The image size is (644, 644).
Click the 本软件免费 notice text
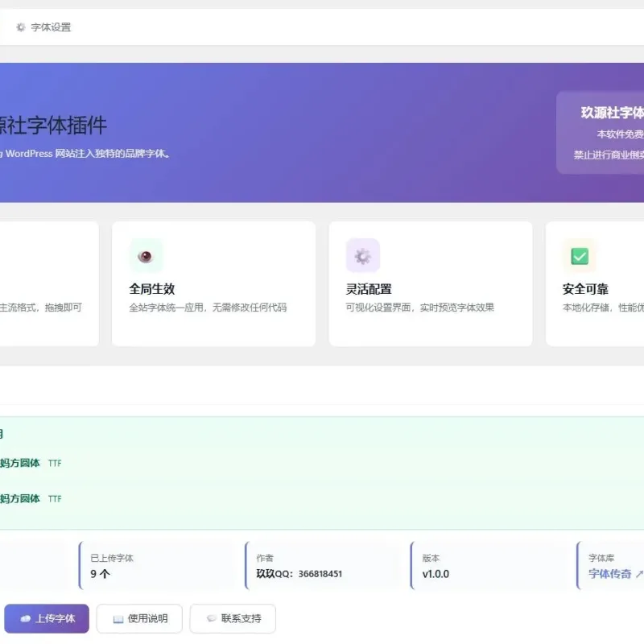620,134
